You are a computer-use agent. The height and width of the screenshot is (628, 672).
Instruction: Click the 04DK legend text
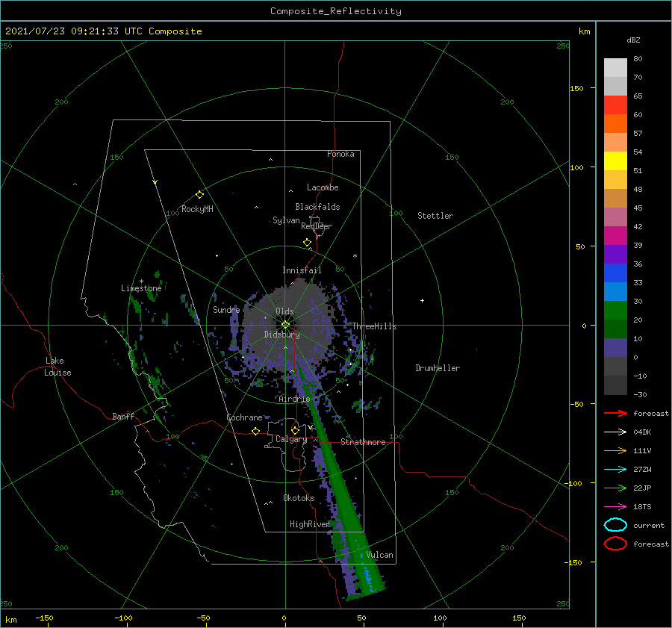[x=642, y=432]
